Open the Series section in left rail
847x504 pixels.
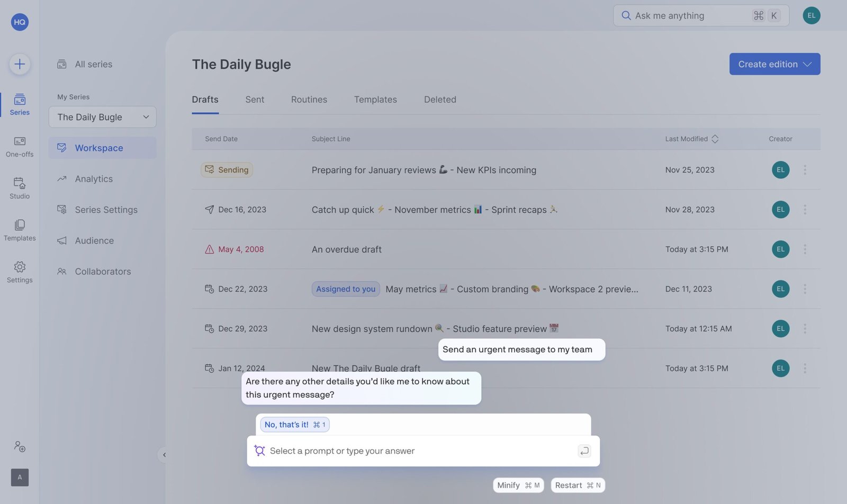click(x=20, y=105)
